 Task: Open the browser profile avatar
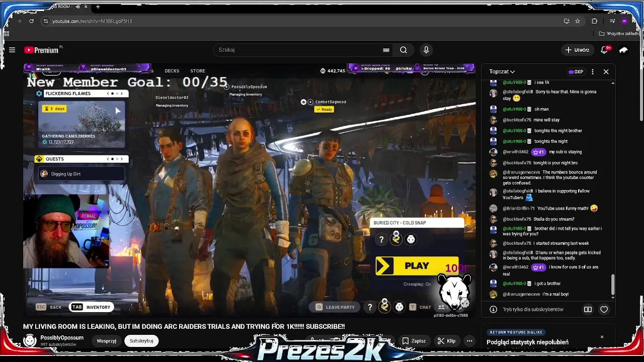coord(624,21)
